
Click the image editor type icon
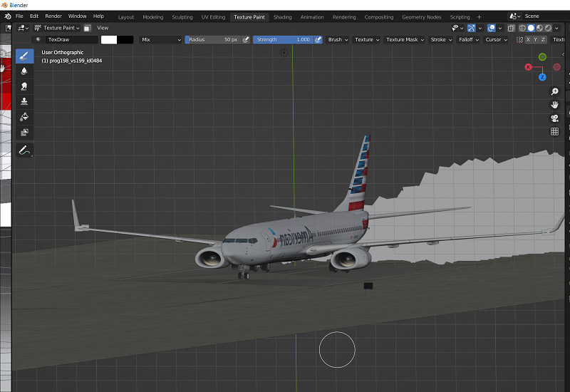[8, 28]
